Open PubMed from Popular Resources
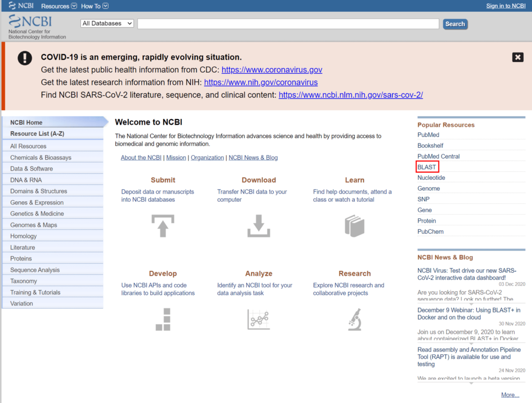The image size is (532, 403). [x=428, y=135]
